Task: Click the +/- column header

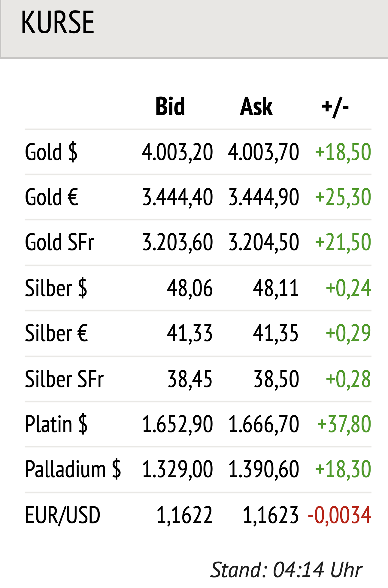Action: [335, 107]
